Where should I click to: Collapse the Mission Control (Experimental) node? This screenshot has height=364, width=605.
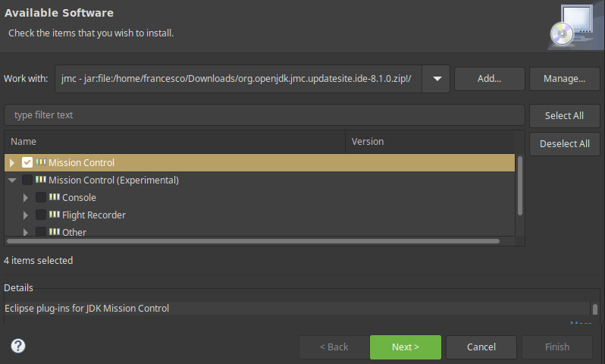tap(12, 180)
